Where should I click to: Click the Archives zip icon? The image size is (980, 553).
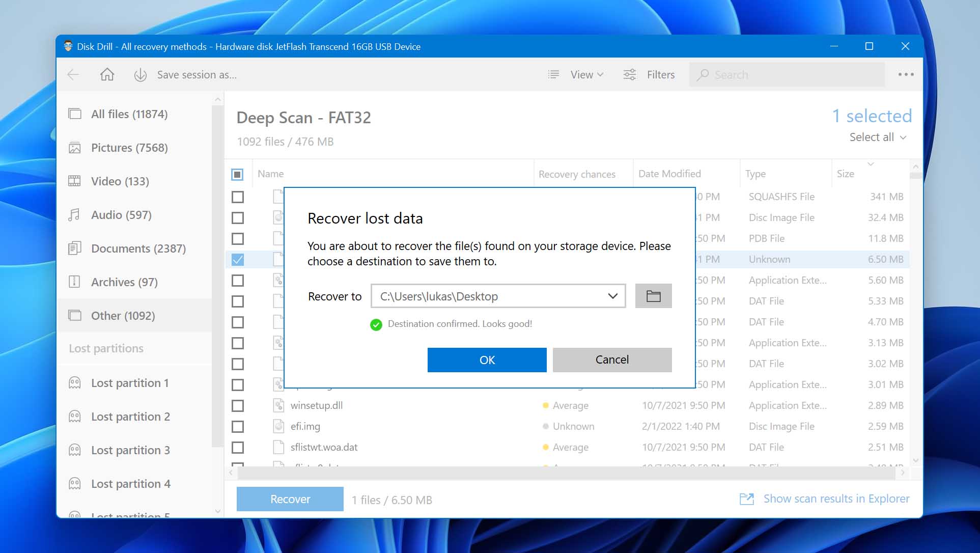point(75,282)
